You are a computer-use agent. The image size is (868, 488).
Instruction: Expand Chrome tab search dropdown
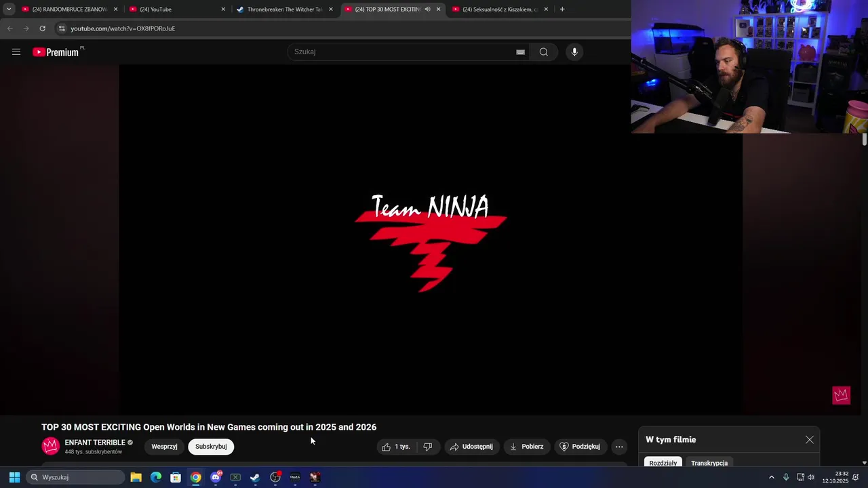click(9, 9)
